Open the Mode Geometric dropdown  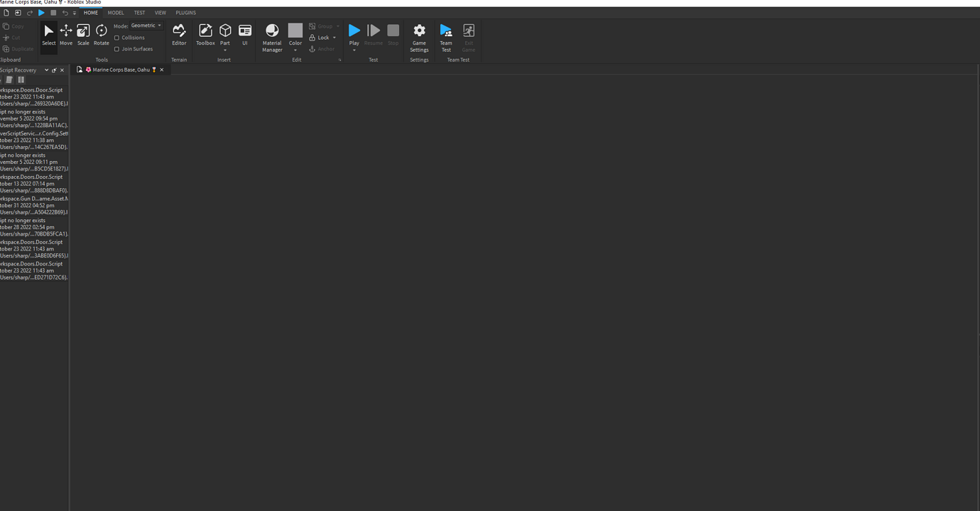tap(146, 25)
